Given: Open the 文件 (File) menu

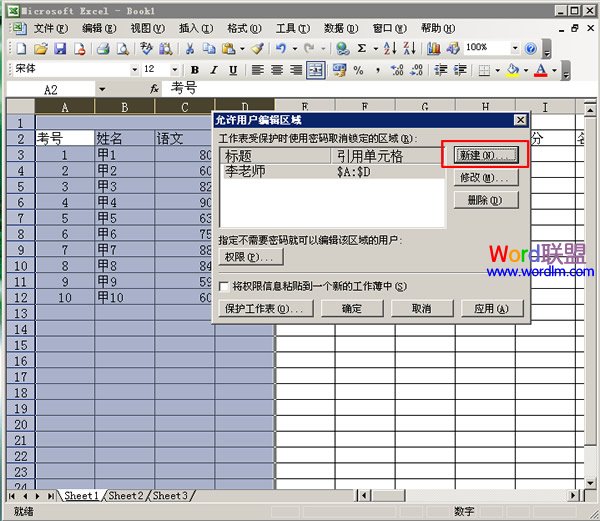Looking at the screenshot, I should click(51, 28).
